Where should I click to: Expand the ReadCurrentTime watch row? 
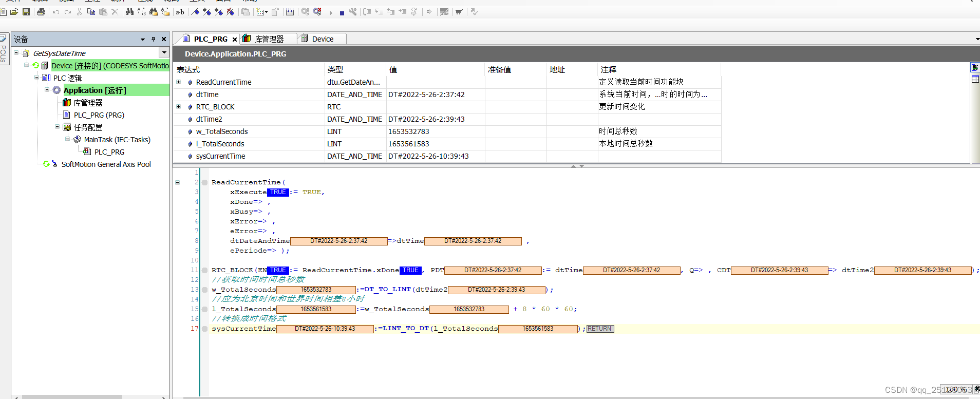point(179,82)
